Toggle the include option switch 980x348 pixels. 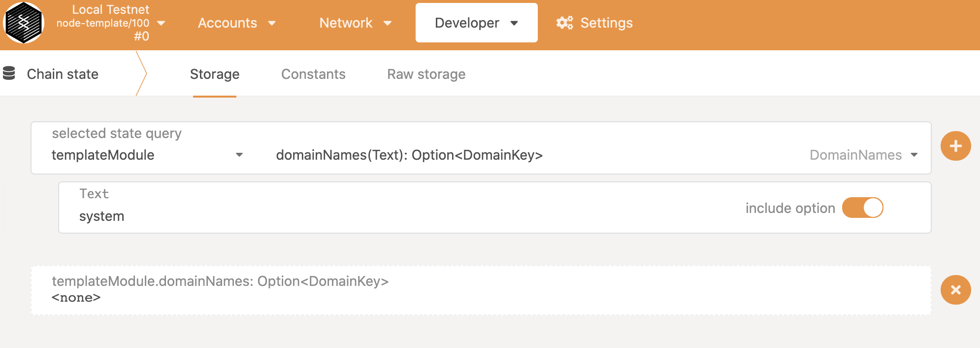coord(863,208)
